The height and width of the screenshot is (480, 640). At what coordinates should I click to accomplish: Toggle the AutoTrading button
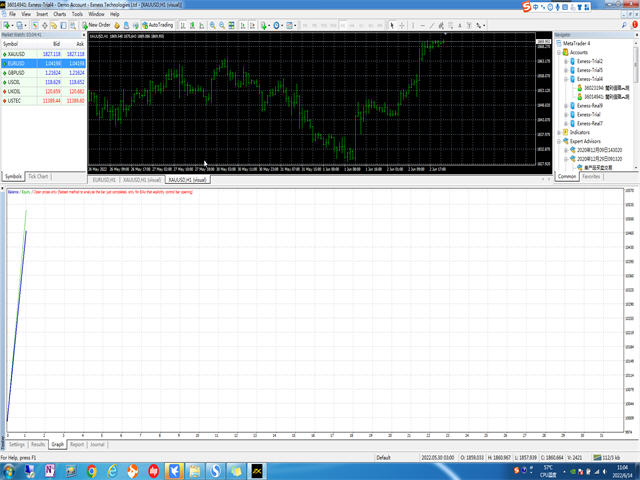coord(158,25)
